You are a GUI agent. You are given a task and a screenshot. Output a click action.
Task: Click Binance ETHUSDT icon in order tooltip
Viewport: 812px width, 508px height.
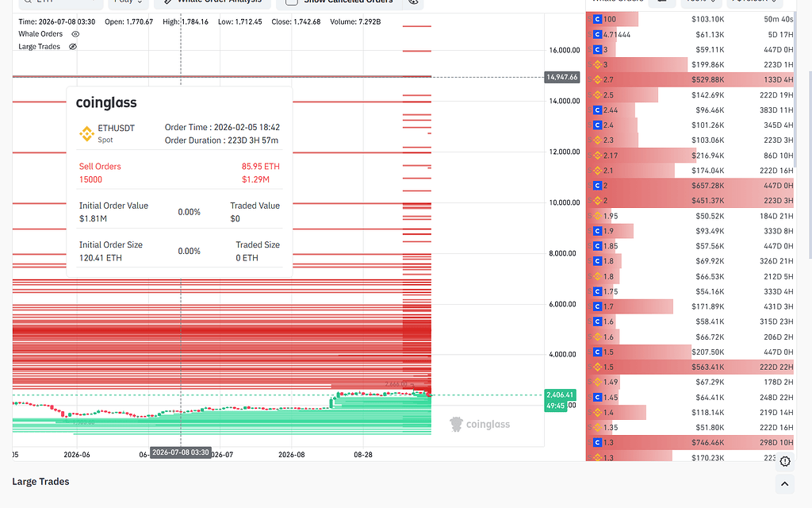pos(86,133)
